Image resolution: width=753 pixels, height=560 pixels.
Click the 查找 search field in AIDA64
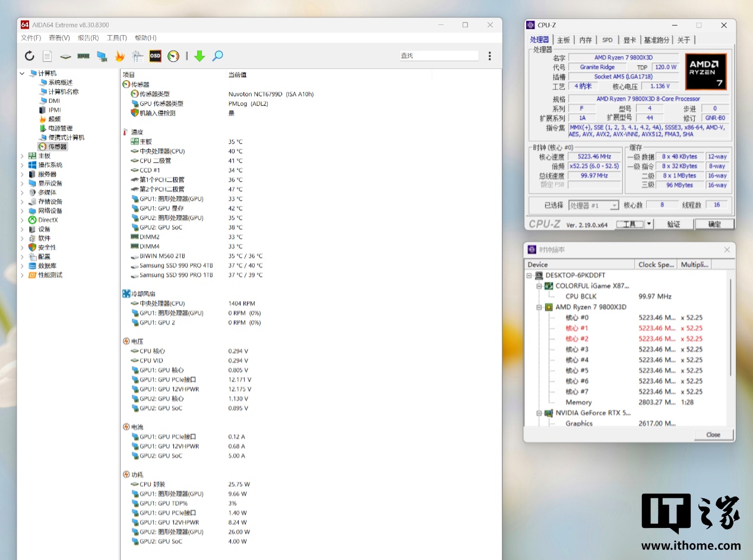tap(439, 55)
